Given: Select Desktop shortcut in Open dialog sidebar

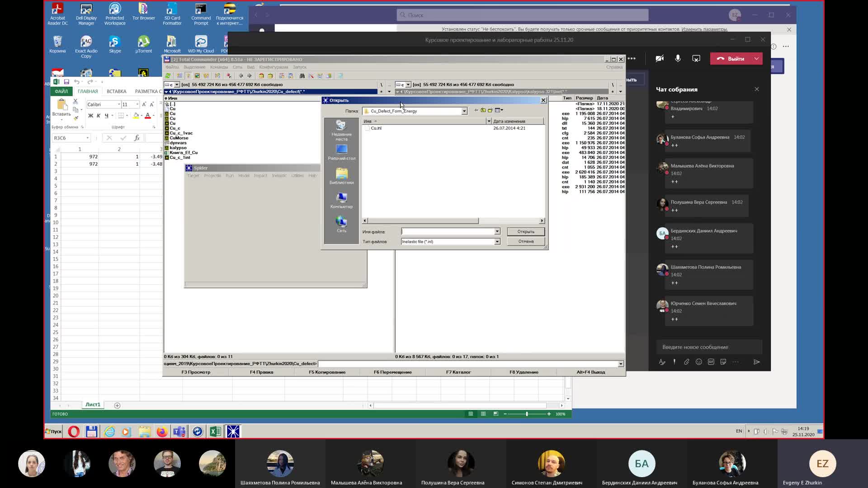Looking at the screenshot, I should [x=341, y=152].
